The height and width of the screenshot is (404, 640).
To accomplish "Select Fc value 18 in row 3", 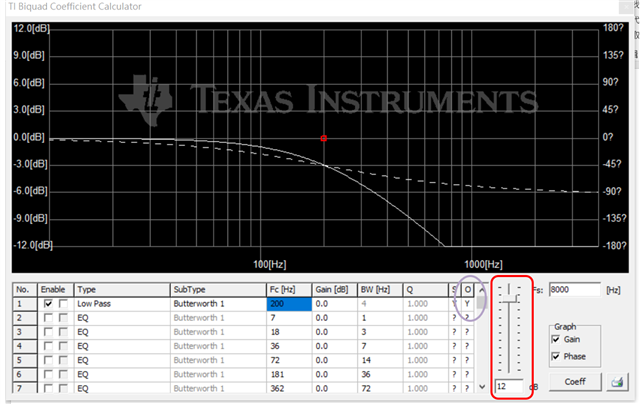I will pyautogui.click(x=289, y=332).
